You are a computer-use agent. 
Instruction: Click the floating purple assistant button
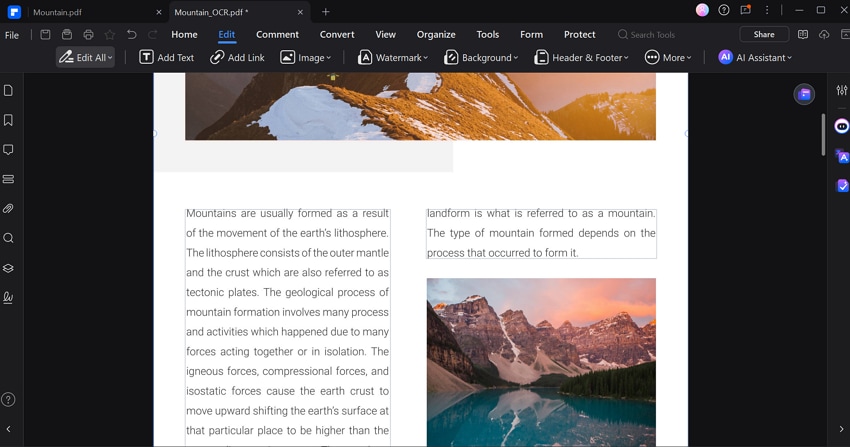pyautogui.click(x=804, y=94)
